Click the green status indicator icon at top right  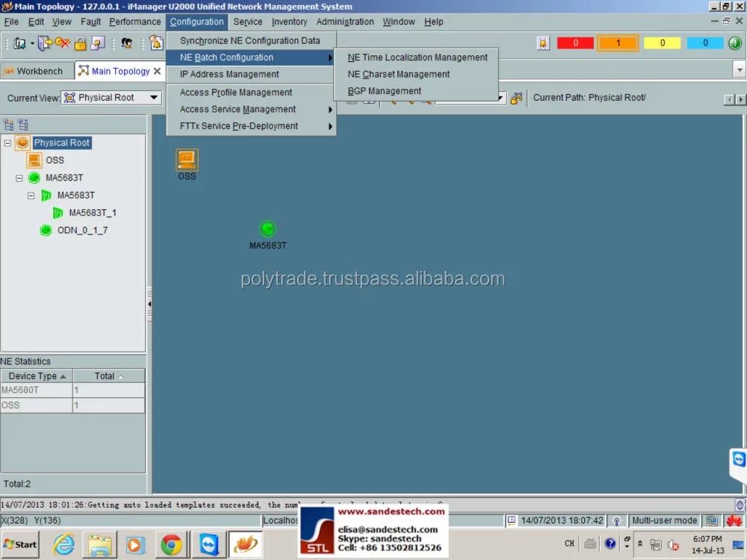click(x=734, y=43)
